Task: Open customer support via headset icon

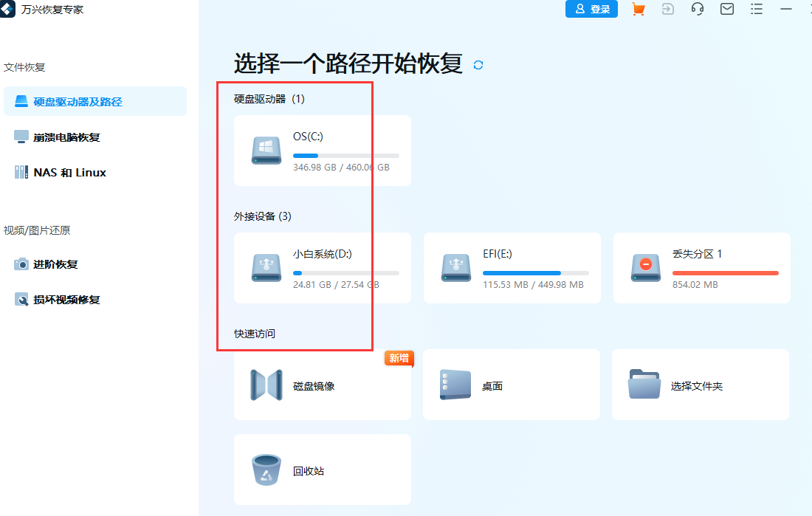Action: click(x=697, y=9)
